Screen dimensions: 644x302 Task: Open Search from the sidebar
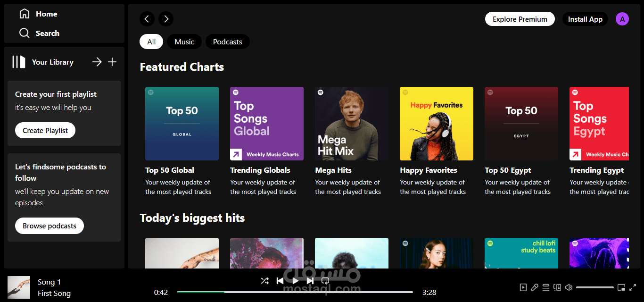coord(40,33)
